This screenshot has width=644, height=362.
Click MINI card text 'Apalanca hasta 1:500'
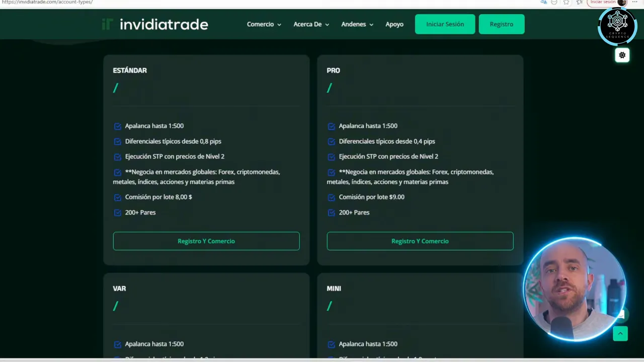[x=368, y=344]
